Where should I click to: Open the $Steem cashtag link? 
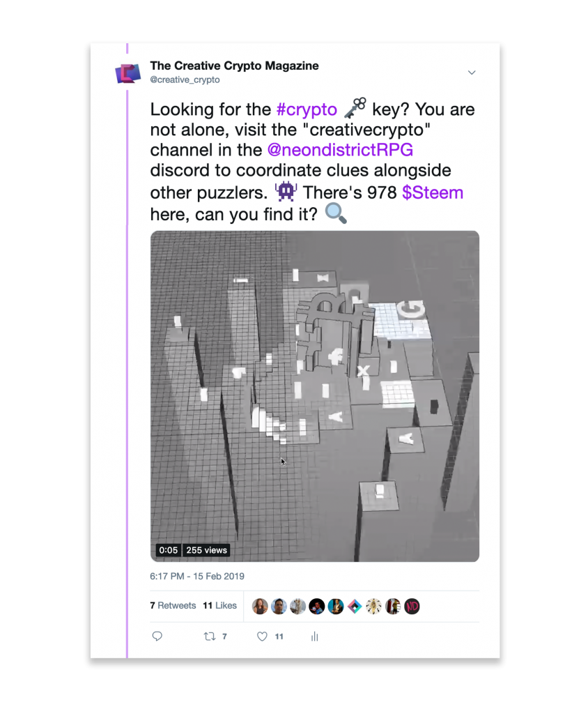pos(433,192)
